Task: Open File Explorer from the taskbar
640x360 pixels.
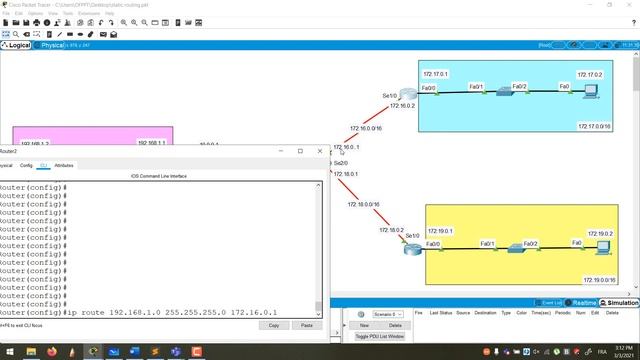Action: point(31,351)
